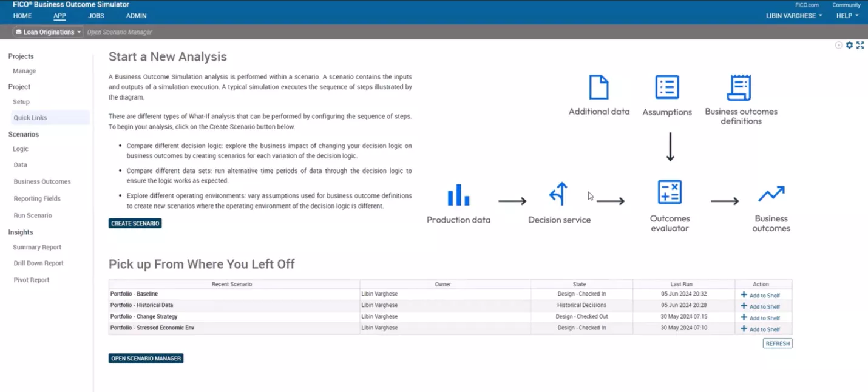The height and width of the screenshot is (392, 868).
Task: Click the Business outcomes definitions scroll icon
Action: (x=739, y=88)
